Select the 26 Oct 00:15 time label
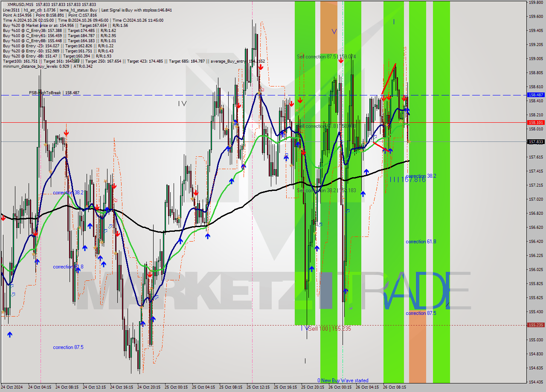This screenshot has width=546, height=392. point(340,387)
